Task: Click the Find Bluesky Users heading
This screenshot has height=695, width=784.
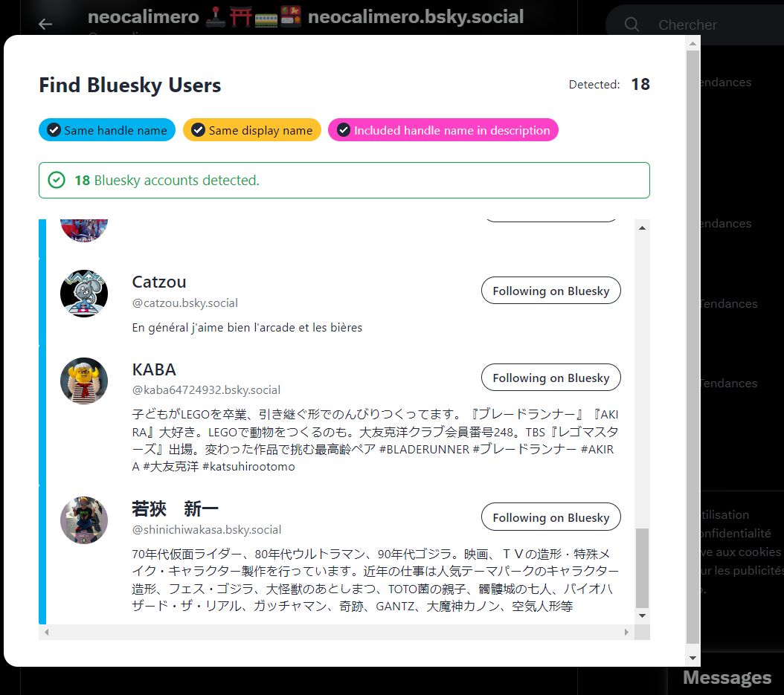Action: click(x=130, y=85)
